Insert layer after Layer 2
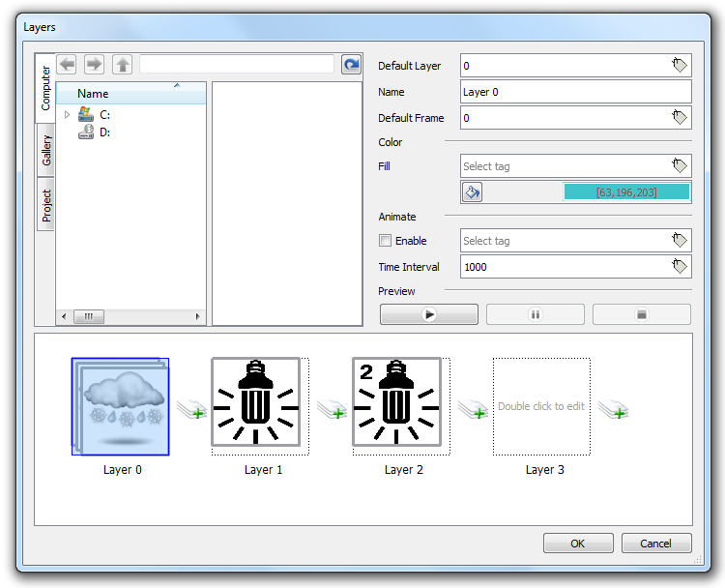 (x=473, y=409)
